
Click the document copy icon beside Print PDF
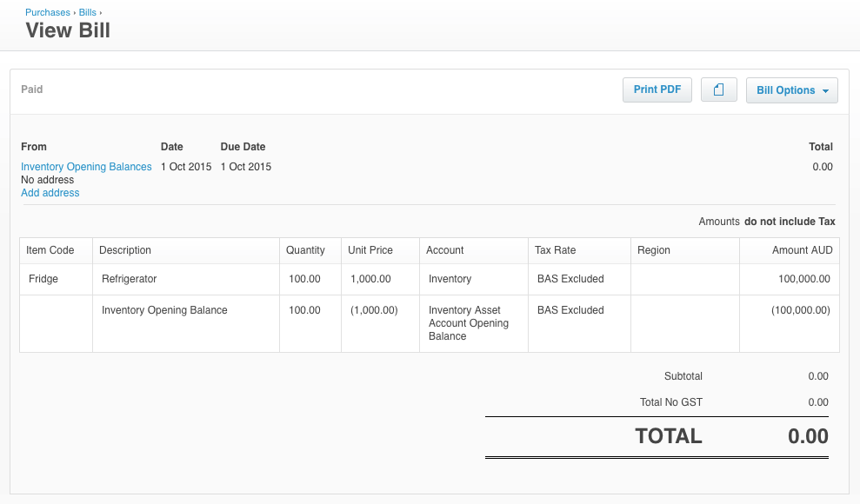click(x=718, y=90)
